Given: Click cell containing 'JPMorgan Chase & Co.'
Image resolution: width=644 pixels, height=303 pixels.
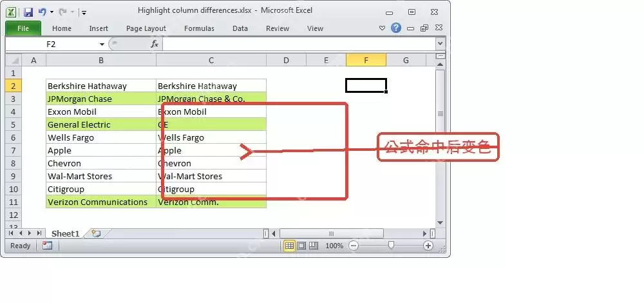Looking at the screenshot, I should pos(211,99).
